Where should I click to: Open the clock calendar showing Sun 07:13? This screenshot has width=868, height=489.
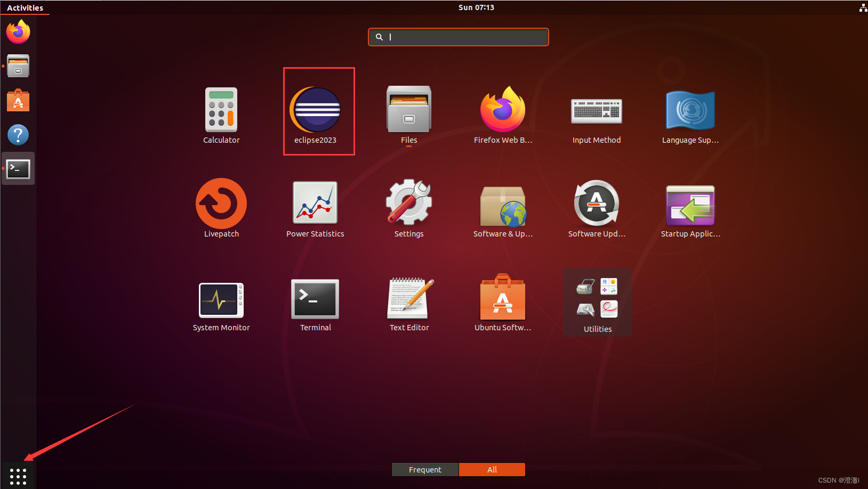[x=476, y=7]
